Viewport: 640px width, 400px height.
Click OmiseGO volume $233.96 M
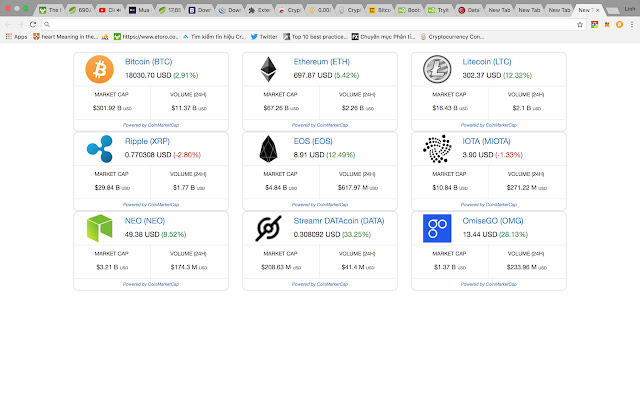[527, 267]
